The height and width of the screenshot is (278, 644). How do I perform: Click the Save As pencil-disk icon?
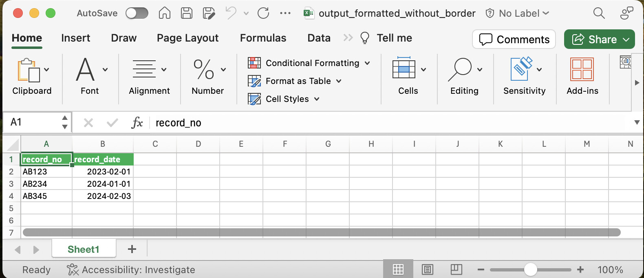pyautogui.click(x=209, y=13)
